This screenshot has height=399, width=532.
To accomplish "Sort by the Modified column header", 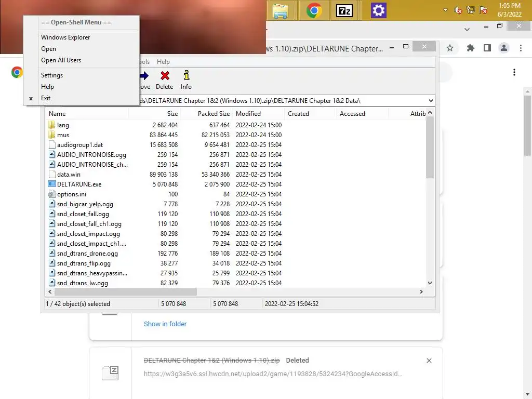I will tap(259, 114).
